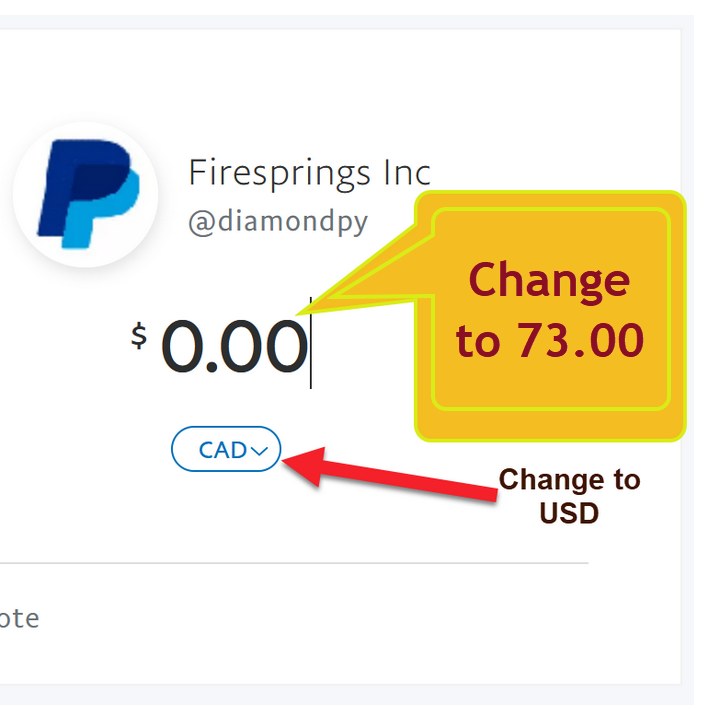Click the red arrow annotation head

(304, 465)
